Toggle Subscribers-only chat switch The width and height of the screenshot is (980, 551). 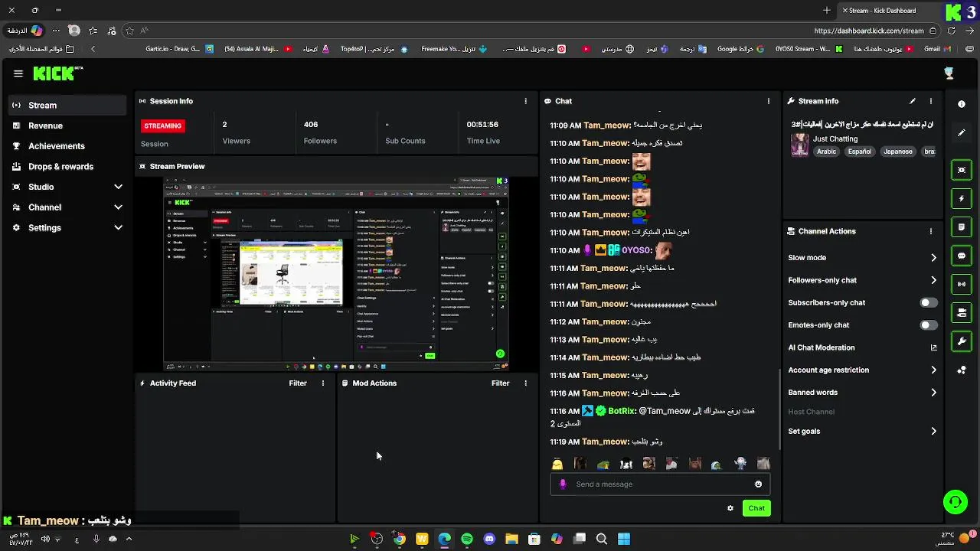pos(928,303)
